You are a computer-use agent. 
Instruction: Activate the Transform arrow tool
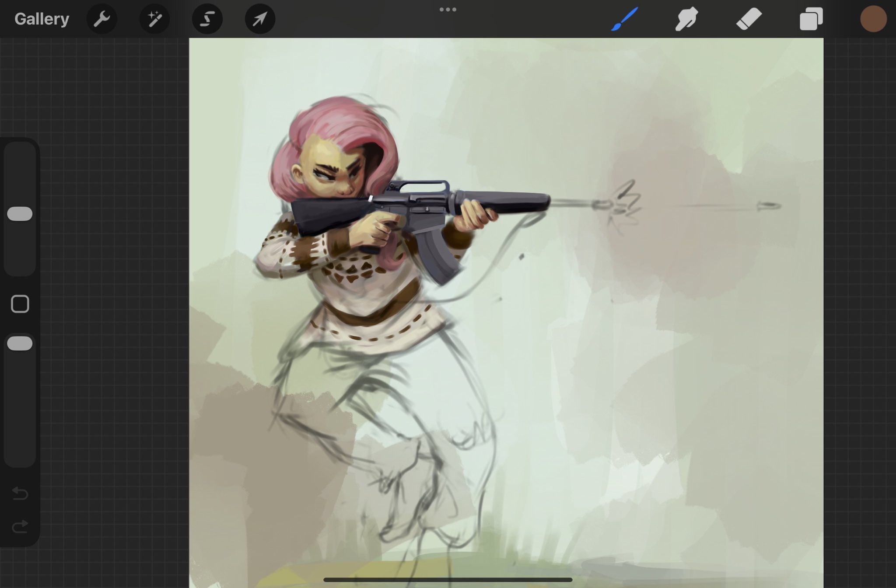pos(260,19)
